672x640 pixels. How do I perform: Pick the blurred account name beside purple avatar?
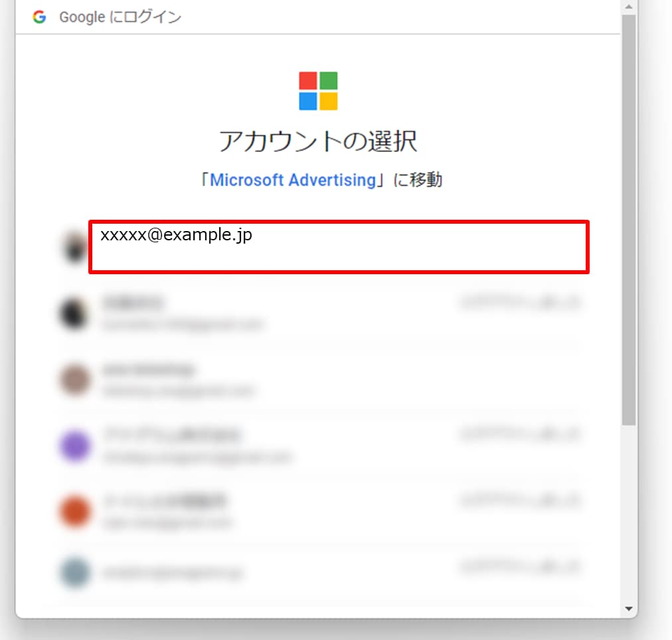coord(173,435)
